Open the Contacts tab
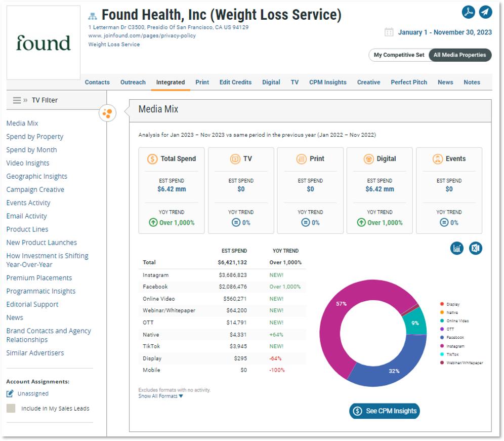The width and height of the screenshot is (504, 441). [97, 83]
